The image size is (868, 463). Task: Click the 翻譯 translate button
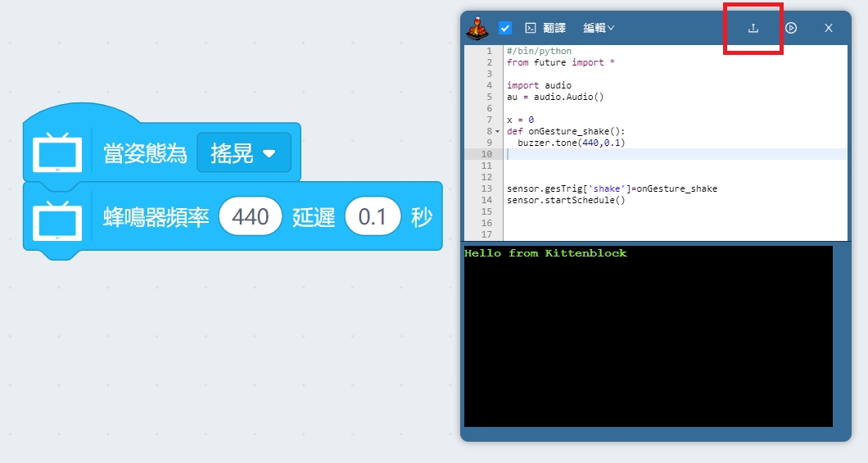point(554,28)
